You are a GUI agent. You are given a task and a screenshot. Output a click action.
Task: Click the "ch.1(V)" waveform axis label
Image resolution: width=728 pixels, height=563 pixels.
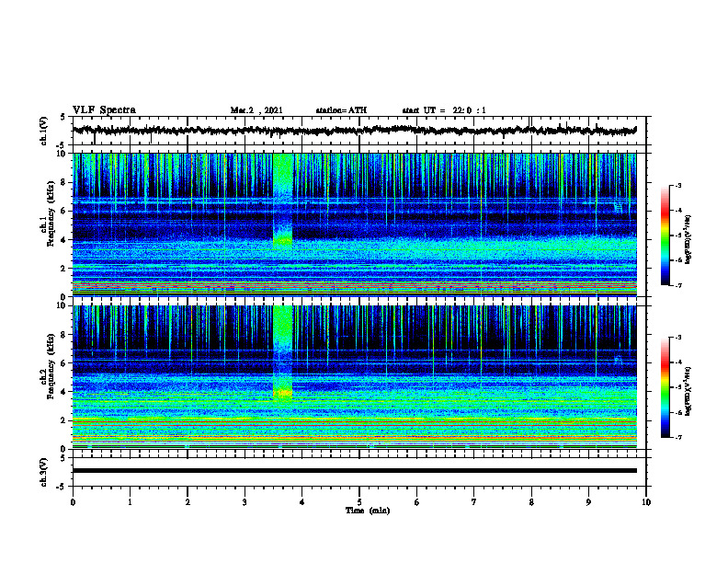[x=44, y=131]
